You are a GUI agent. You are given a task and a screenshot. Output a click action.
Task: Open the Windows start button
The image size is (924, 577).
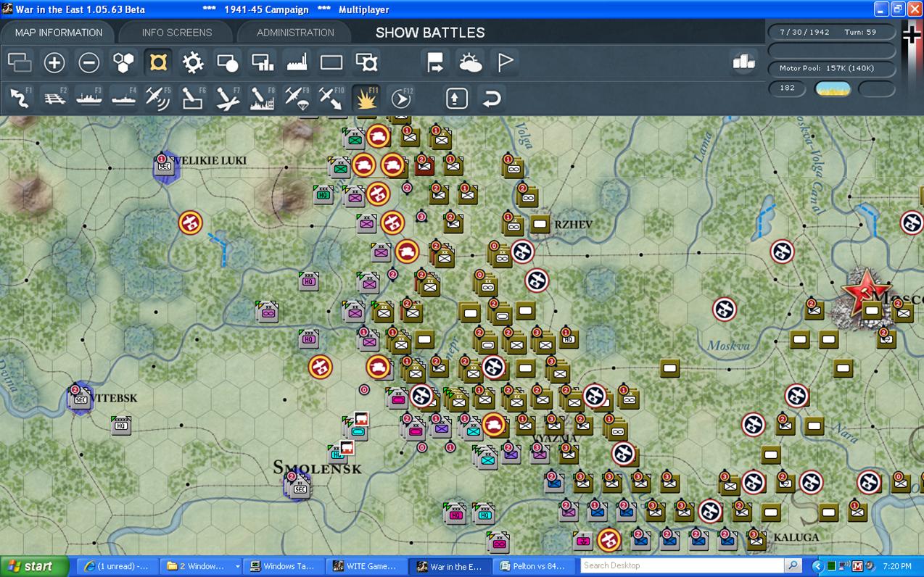[34, 566]
